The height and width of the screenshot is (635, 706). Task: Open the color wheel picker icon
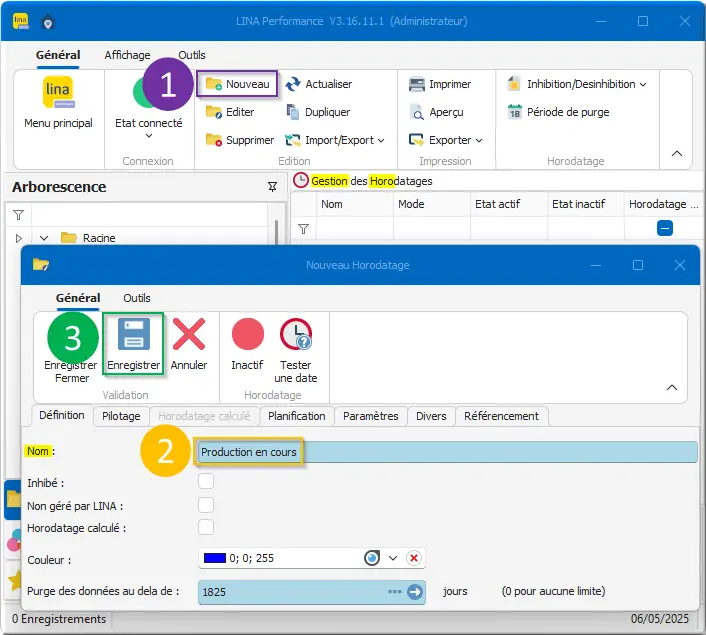click(x=372, y=558)
